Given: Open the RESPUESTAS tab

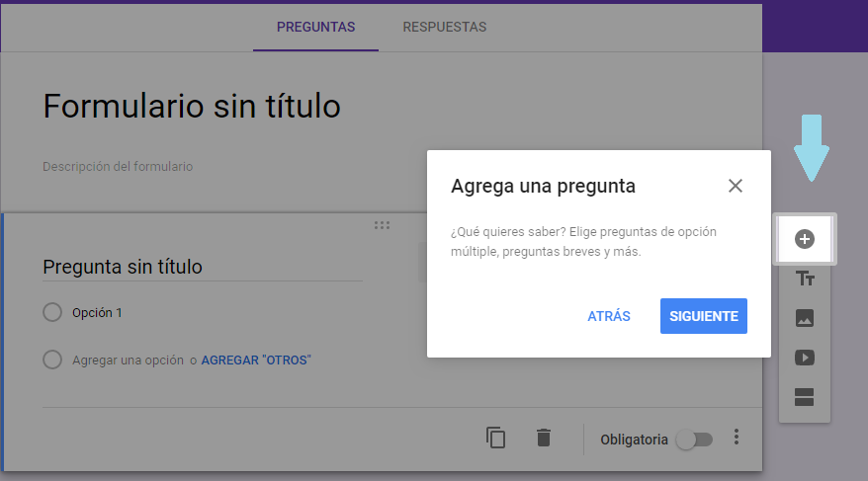Looking at the screenshot, I should pyautogui.click(x=445, y=27).
